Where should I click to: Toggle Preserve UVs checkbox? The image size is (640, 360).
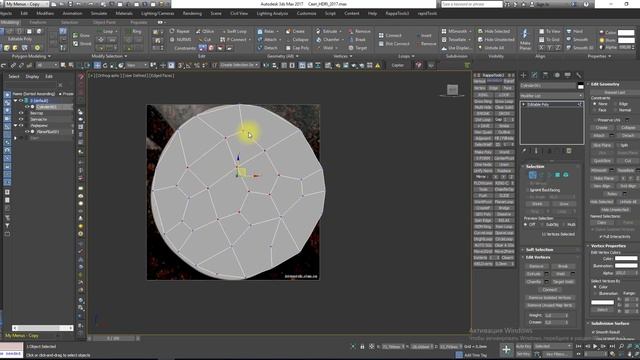click(595, 120)
